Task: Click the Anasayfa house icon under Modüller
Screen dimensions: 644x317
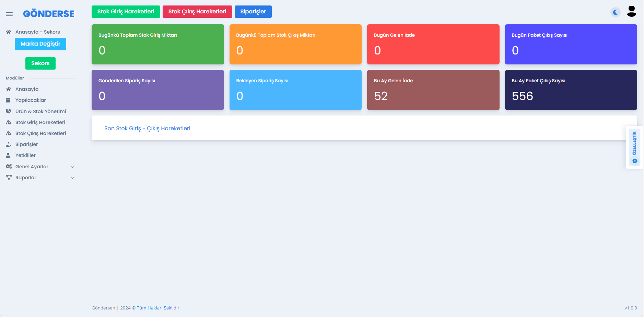Action: click(x=9, y=89)
